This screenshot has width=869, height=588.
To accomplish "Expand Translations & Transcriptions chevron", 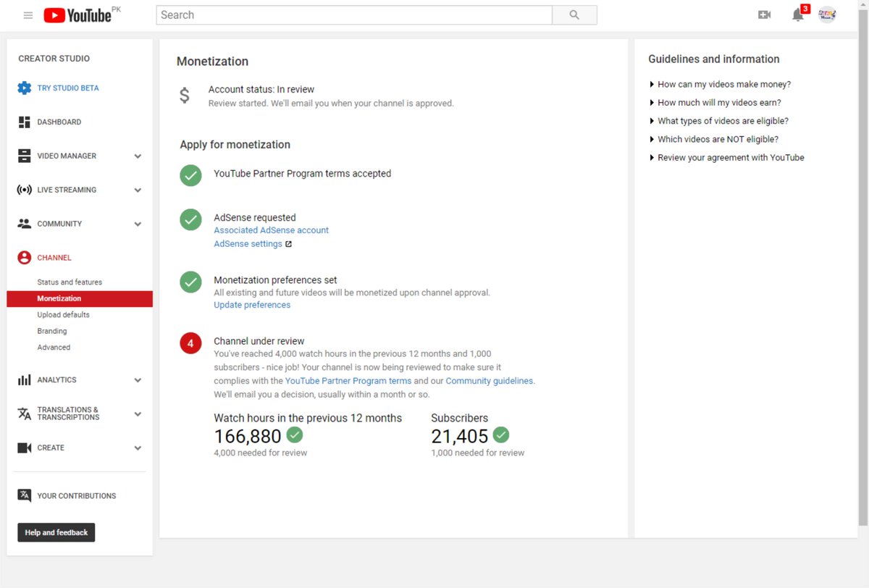I will 138,414.
